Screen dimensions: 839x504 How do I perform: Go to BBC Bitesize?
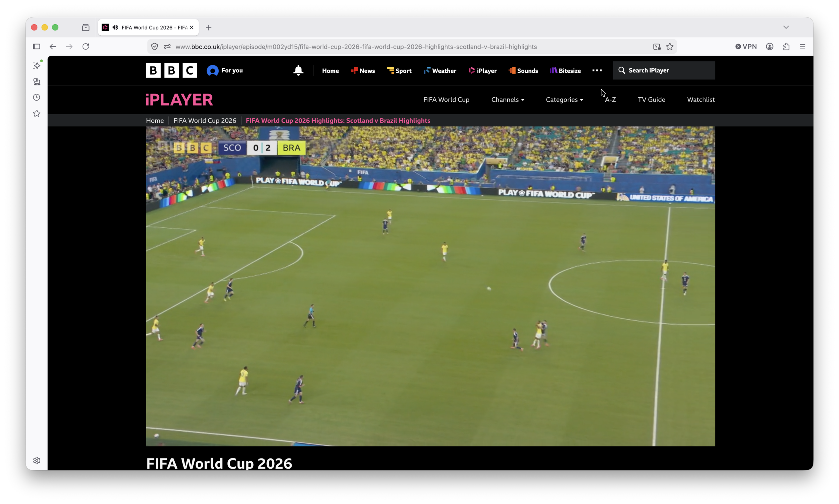(x=565, y=71)
